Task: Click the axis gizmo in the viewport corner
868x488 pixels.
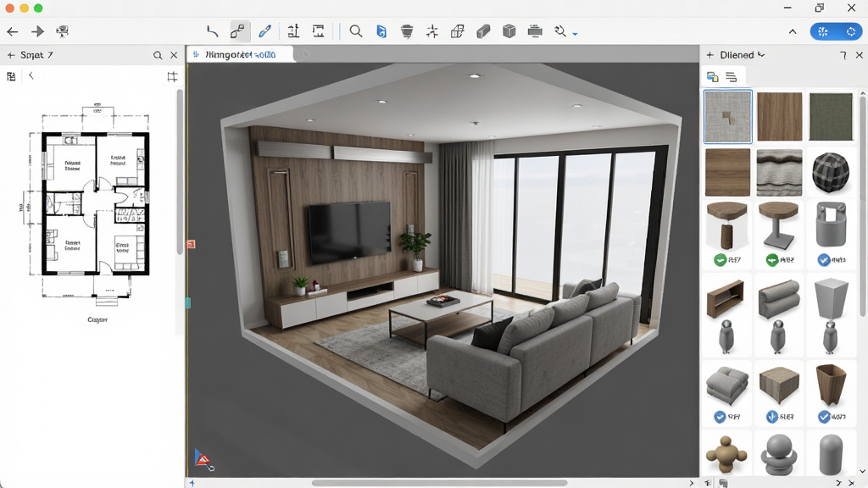Action: [203, 460]
